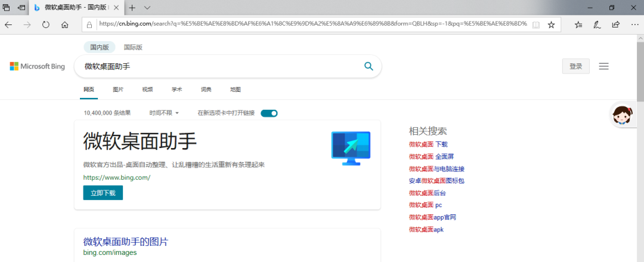Select the 网页 search tab
The width and height of the screenshot is (644, 262).
click(x=89, y=90)
